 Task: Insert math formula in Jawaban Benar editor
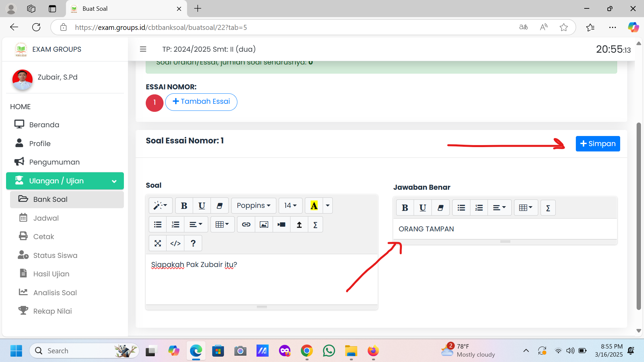coord(548,208)
